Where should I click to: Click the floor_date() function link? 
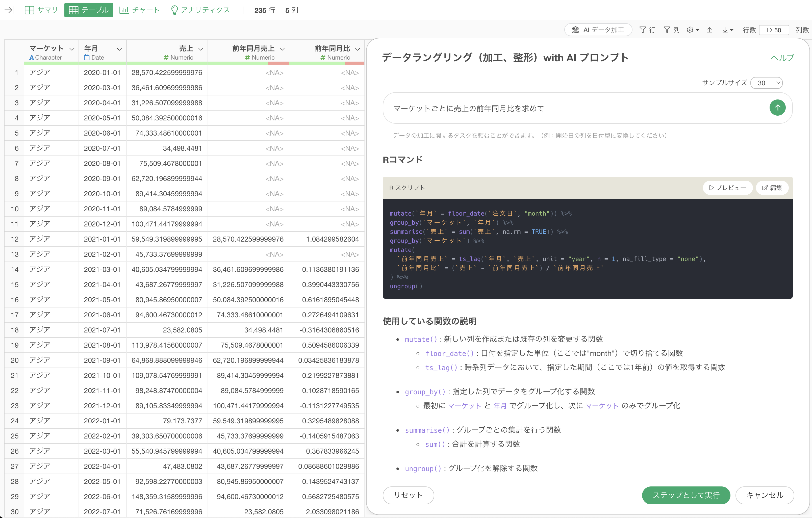tap(449, 353)
